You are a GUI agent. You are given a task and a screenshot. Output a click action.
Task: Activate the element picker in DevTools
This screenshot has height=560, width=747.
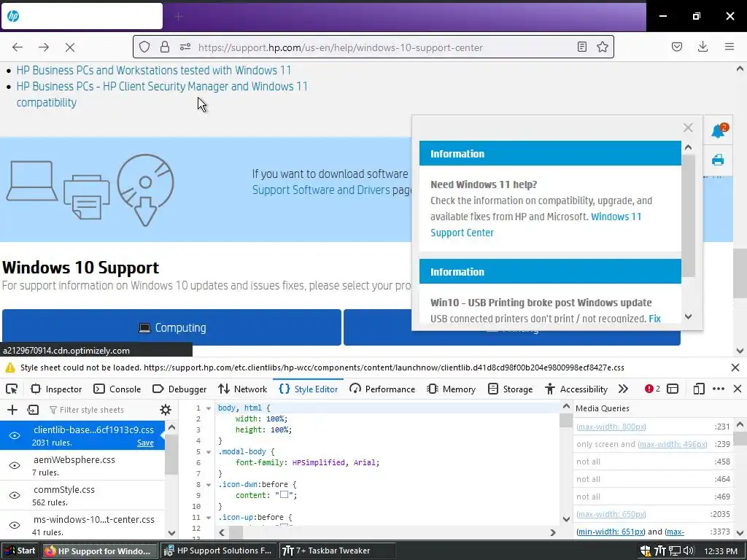tap(12, 389)
